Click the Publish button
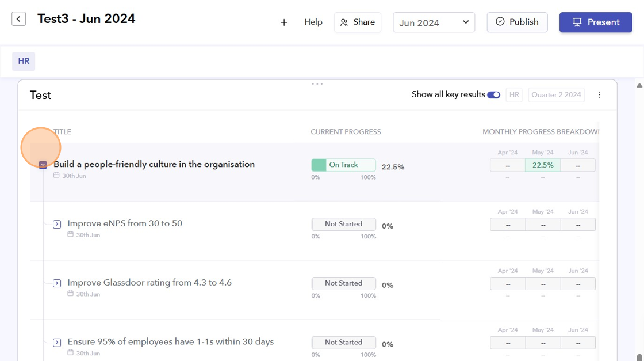 tap(517, 22)
